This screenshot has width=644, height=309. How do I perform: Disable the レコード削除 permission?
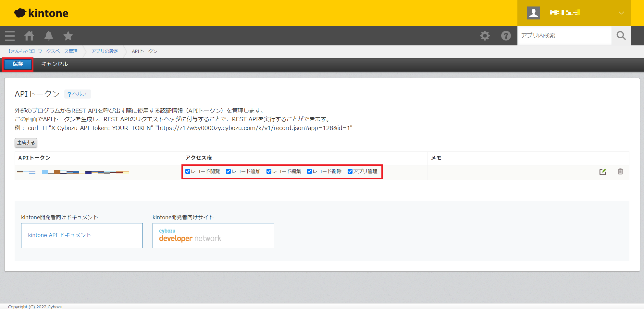(x=309, y=172)
